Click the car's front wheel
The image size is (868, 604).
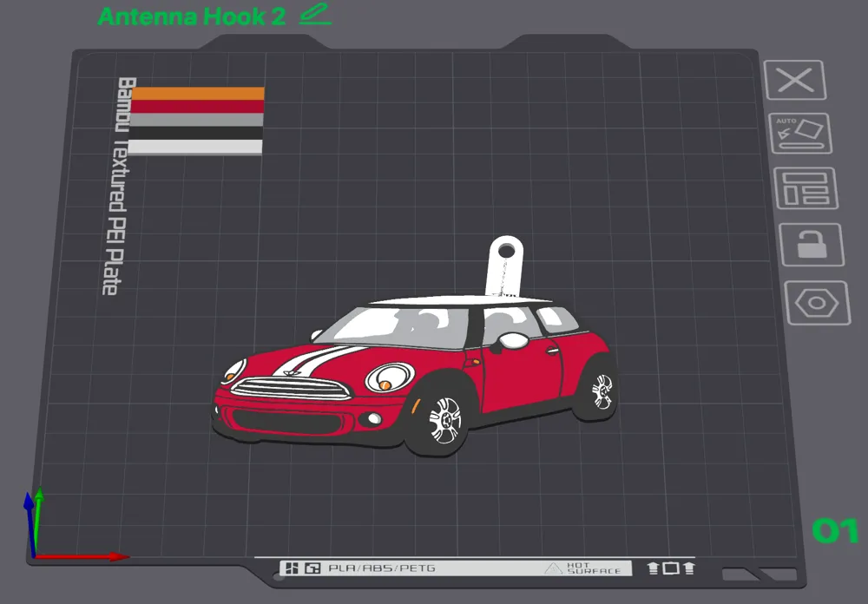pyautogui.click(x=444, y=420)
